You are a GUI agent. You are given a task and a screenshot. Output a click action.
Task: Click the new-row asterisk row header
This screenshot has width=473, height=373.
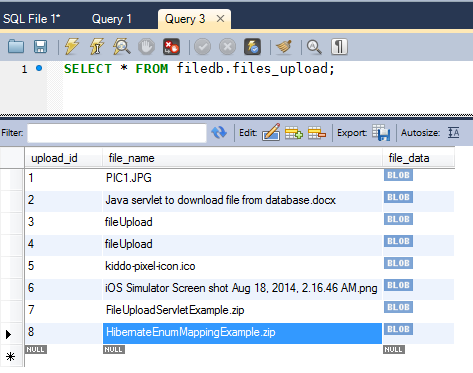tap(11, 357)
